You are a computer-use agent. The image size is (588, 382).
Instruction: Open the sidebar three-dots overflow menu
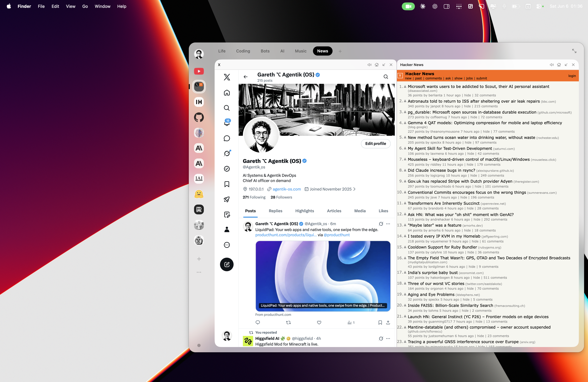click(199, 272)
